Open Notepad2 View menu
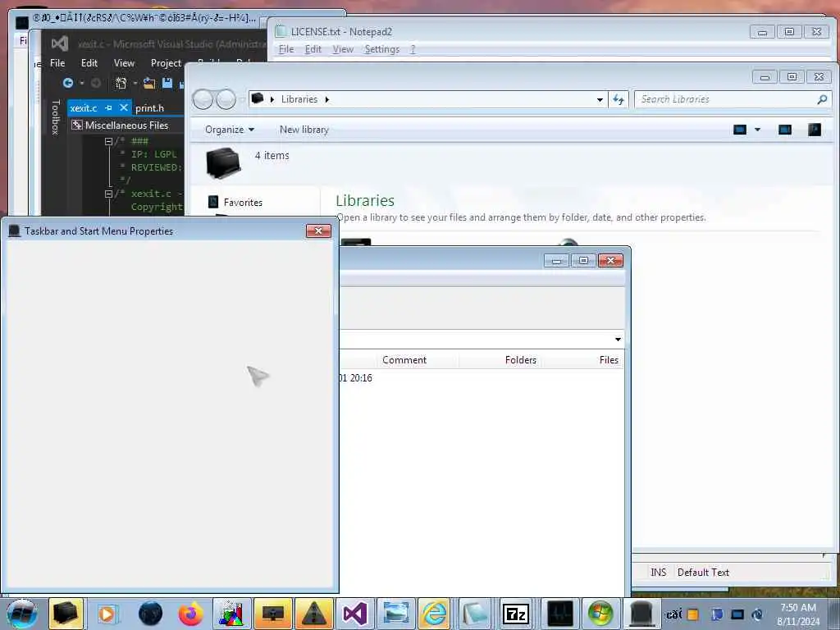Screen dimensions: 840x630 (x=343, y=49)
